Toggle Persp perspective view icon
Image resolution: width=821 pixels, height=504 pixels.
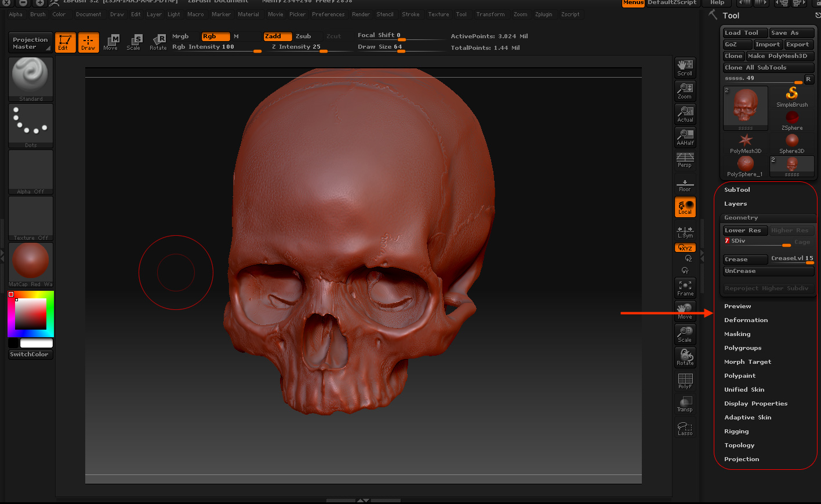point(685,160)
